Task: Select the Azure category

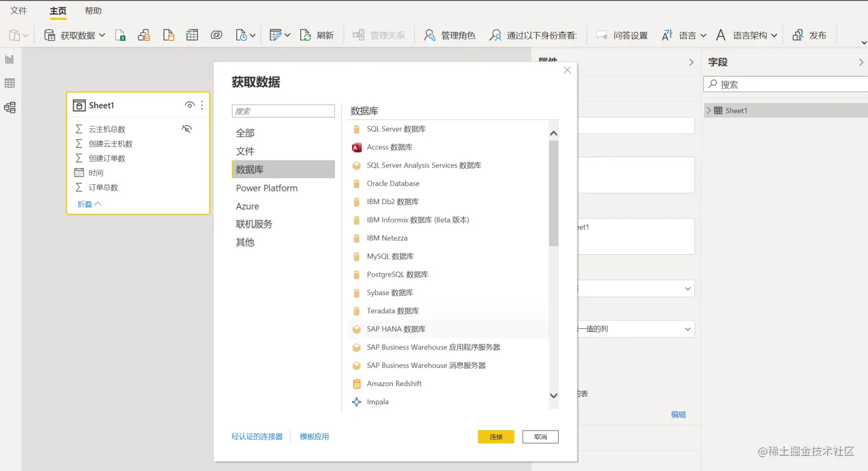Action: pos(283,206)
